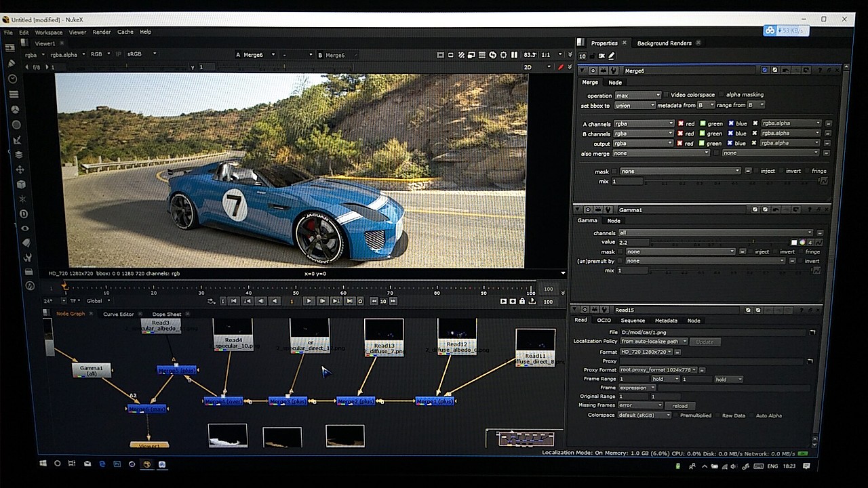
Task: Browse for a file in the Read15 File row
Action: 812,332
